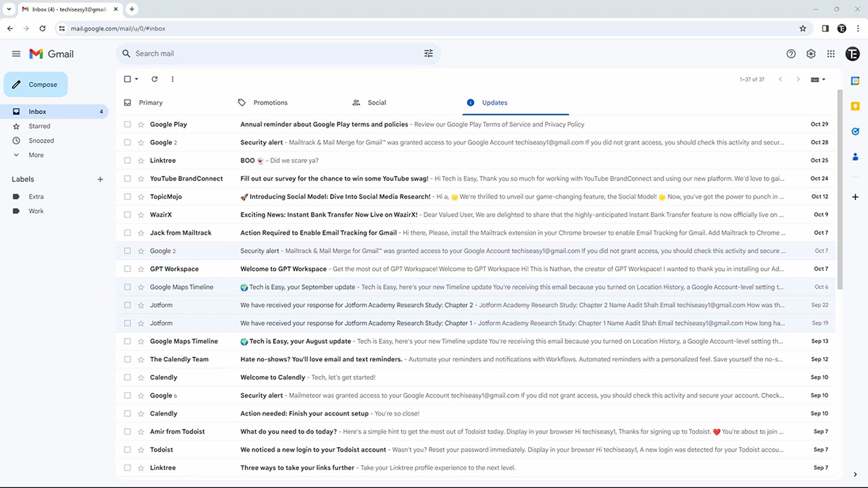Toggle Chrome side panel icon
868x488 pixels.
(x=825, y=28)
